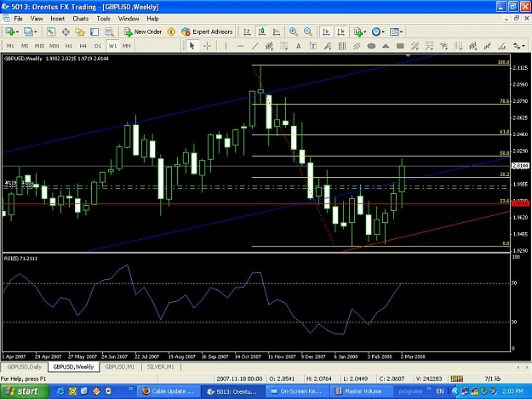
Task: Switch to Bar Chart display icon
Action: tap(248, 31)
